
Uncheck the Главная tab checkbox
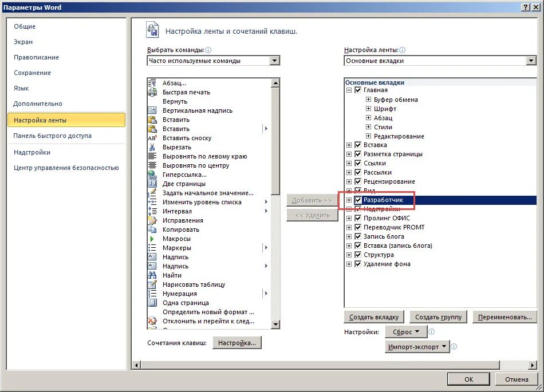coord(358,90)
